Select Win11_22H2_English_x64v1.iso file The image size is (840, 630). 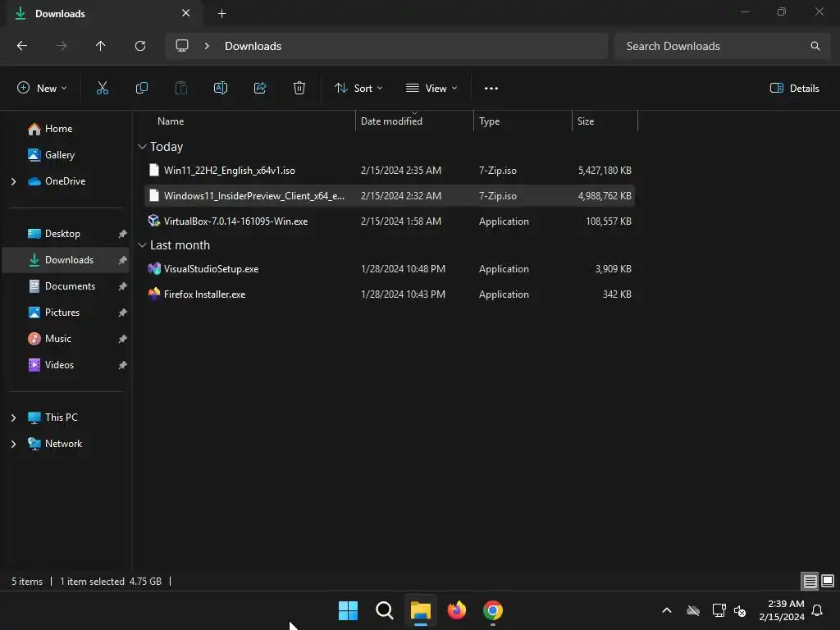coord(390,171)
